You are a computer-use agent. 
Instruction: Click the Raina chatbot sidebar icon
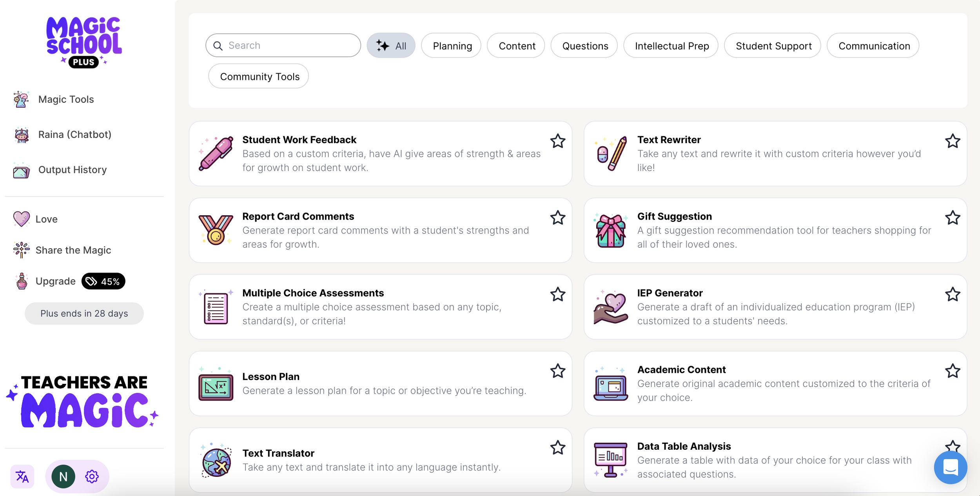(x=22, y=135)
